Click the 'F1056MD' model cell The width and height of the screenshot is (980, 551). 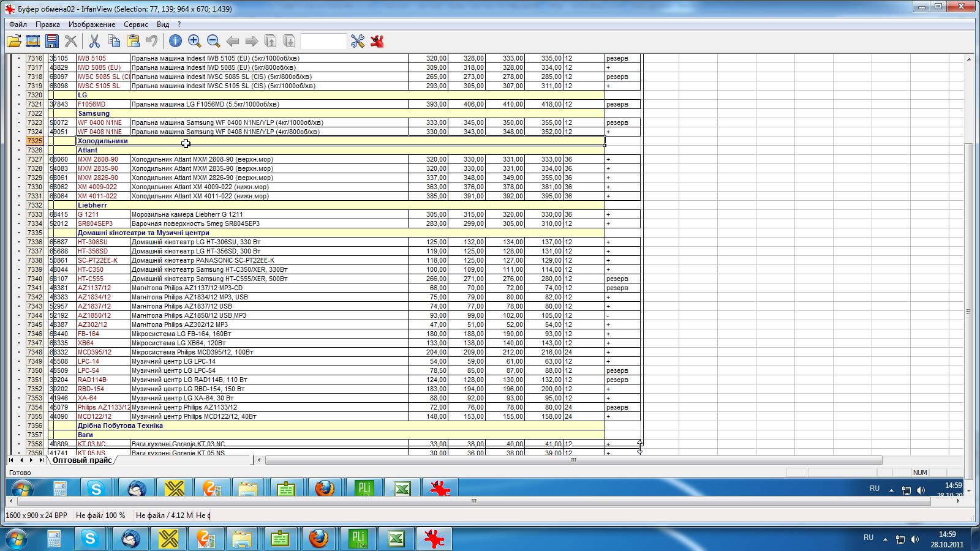[103, 104]
